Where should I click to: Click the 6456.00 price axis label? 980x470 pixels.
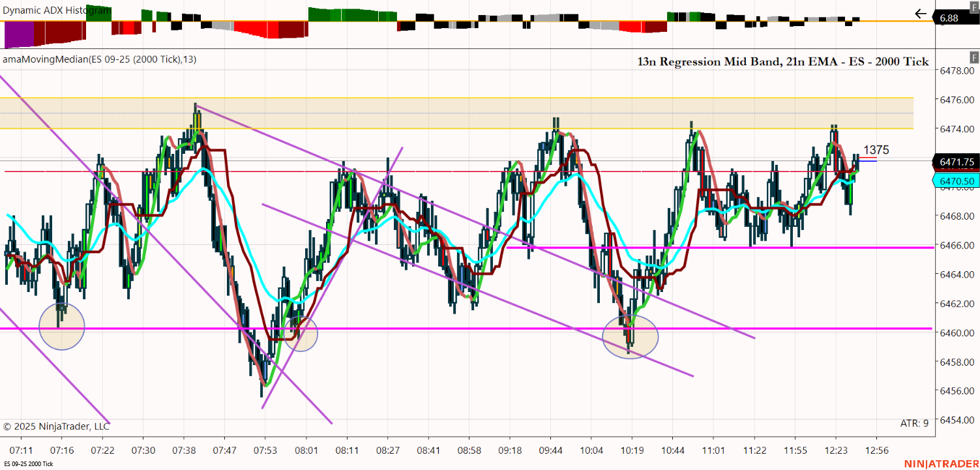point(956,391)
